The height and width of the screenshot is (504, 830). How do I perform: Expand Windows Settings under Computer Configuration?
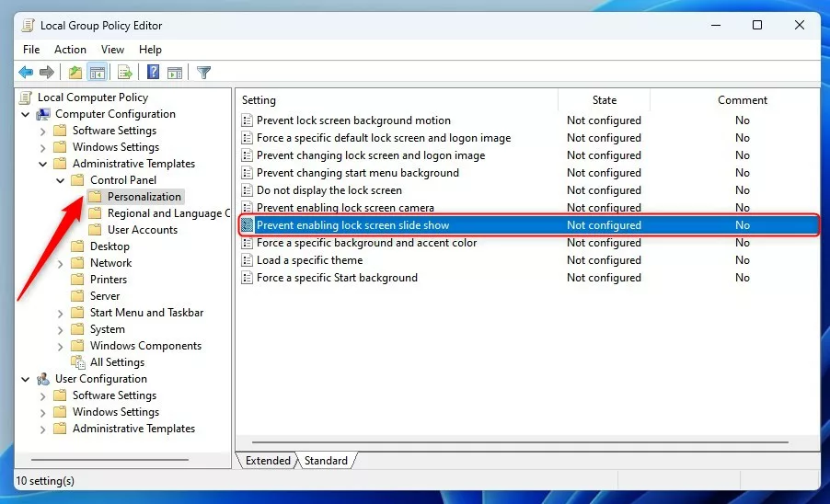point(43,147)
